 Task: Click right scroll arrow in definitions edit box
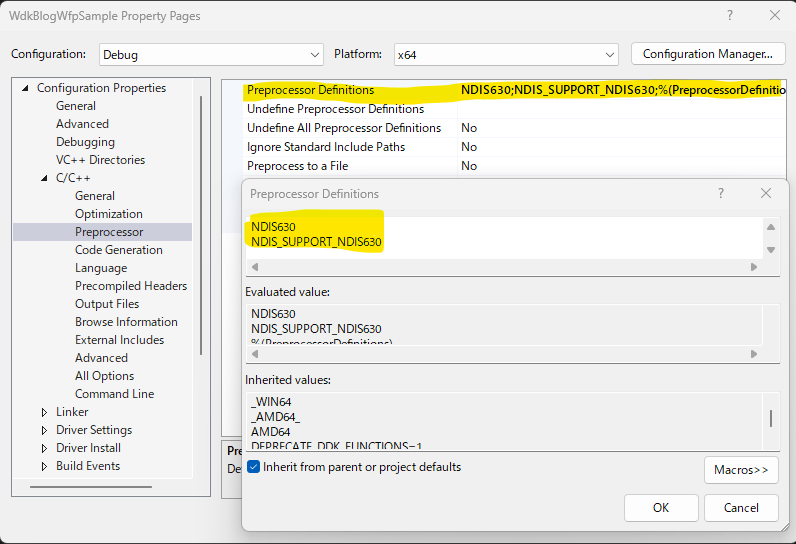coord(754,267)
